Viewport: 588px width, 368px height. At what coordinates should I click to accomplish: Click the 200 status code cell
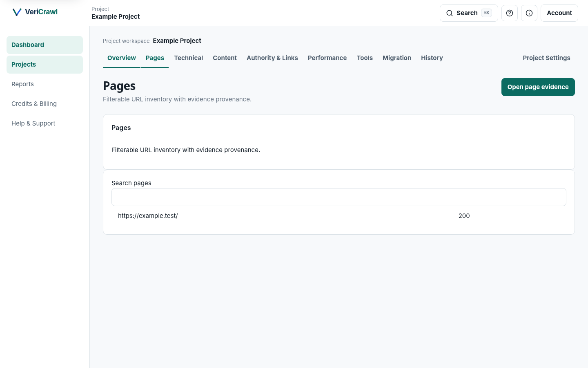[x=464, y=216]
